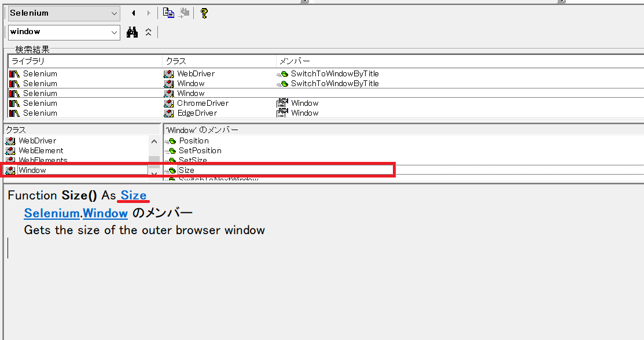Select WebElement in the classes list
This screenshot has height=340, width=644.
click(x=41, y=151)
